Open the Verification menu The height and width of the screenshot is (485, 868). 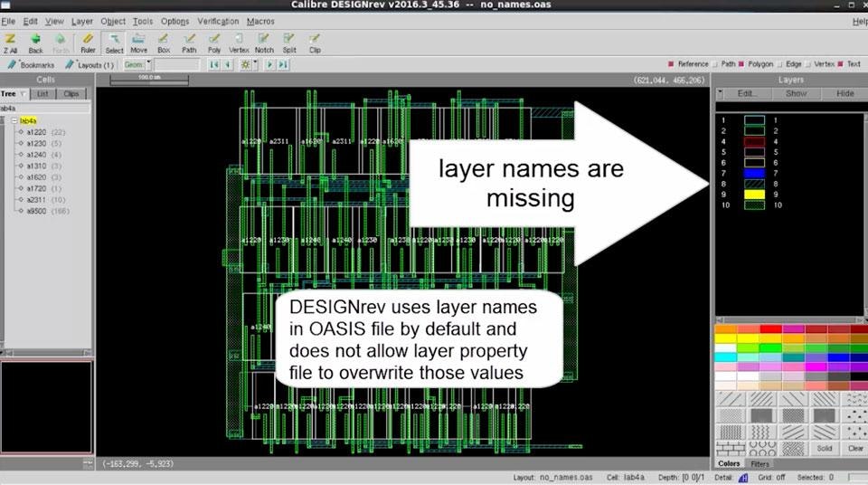(x=218, y=21)
